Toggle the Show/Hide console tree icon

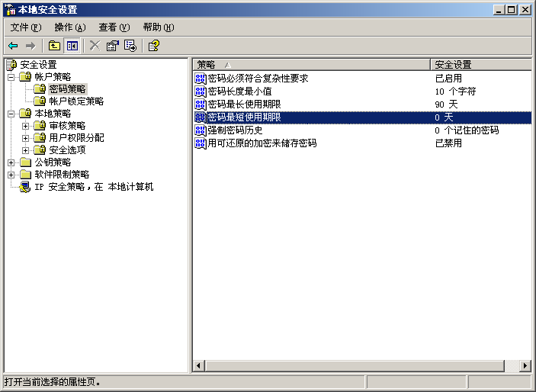72,46
